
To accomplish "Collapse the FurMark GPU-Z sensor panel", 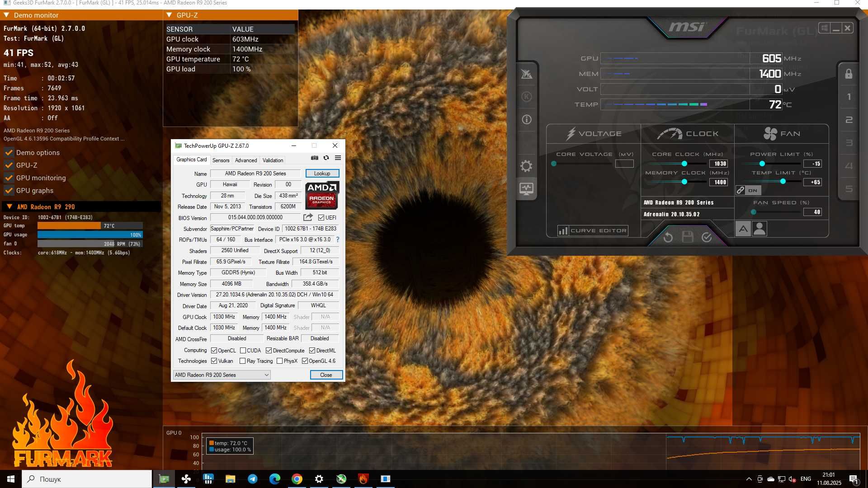I will (169, 15).
